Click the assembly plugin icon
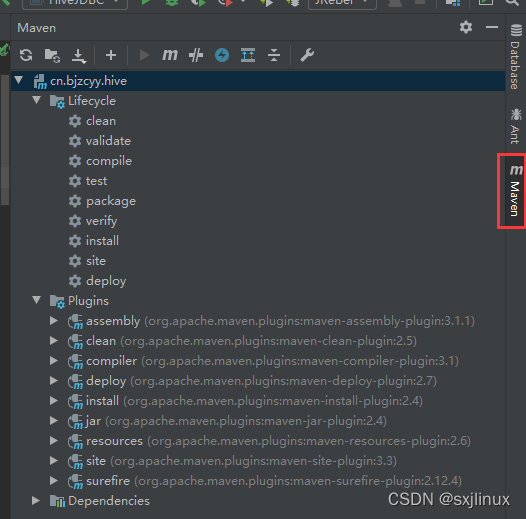 [x=75, y=322]
